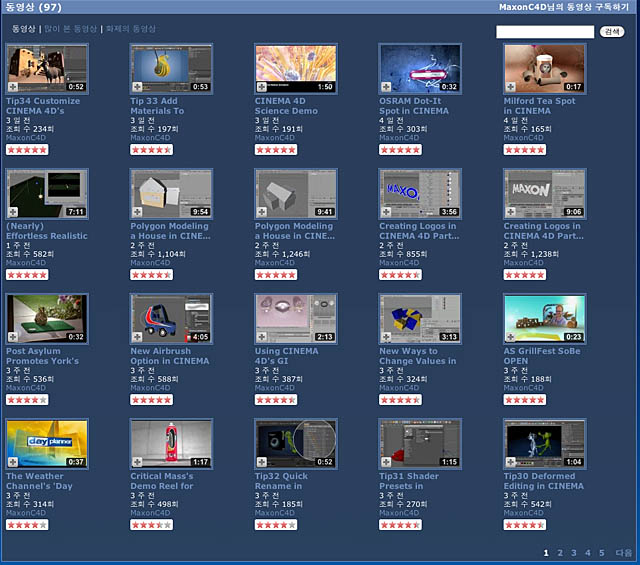Image resolution: width=640 pixels, height=565 pixels.
Task: Click view count text 조회 수 1,246회
Action: pyautogui.click(x=282, y=254)
